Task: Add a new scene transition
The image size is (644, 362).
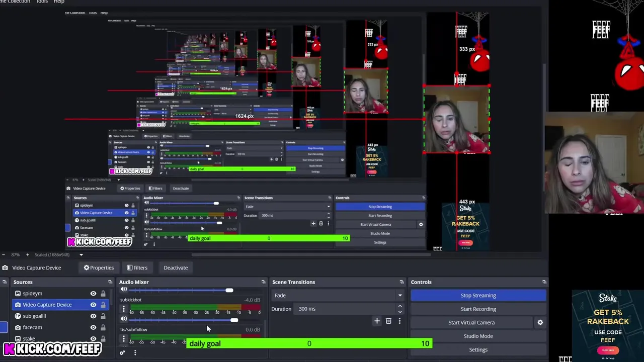Action: (377, 321)
